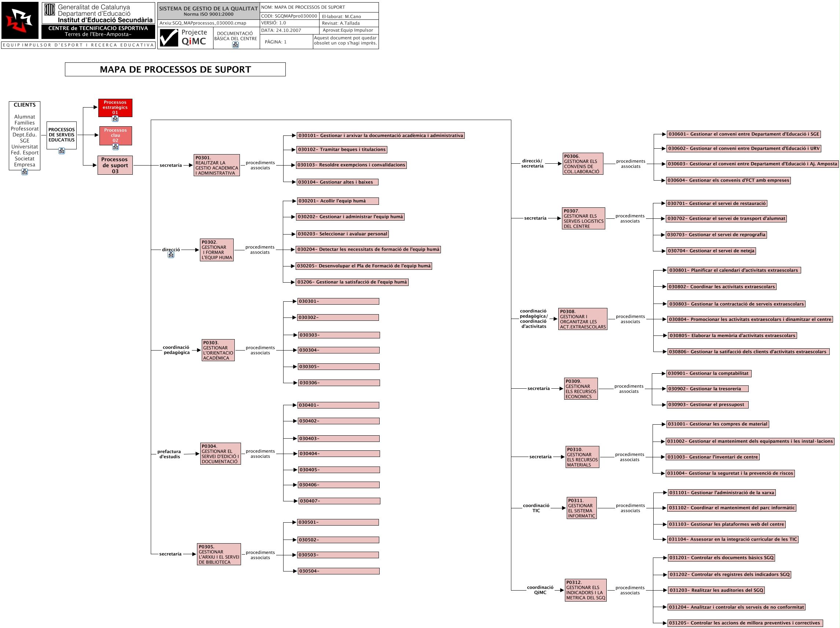Click the Projecte QiMC checkmark logo
840x628 pixels.
(x=169, y=37)
